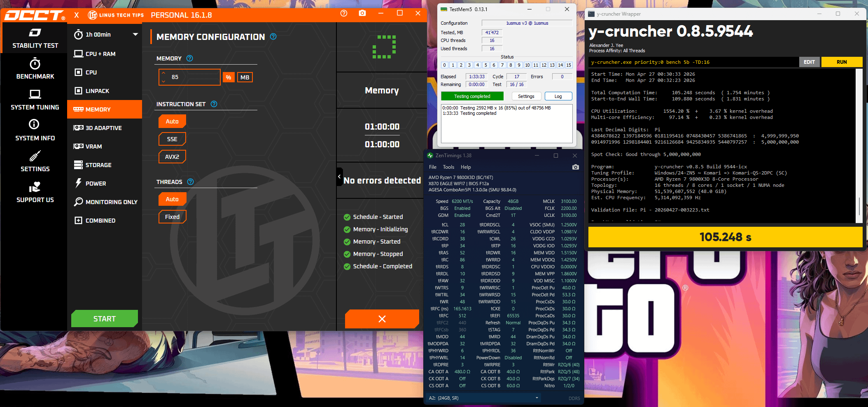Expand the 1h 00min duration dropdown
868x407 pixels.
pos(135,35)
